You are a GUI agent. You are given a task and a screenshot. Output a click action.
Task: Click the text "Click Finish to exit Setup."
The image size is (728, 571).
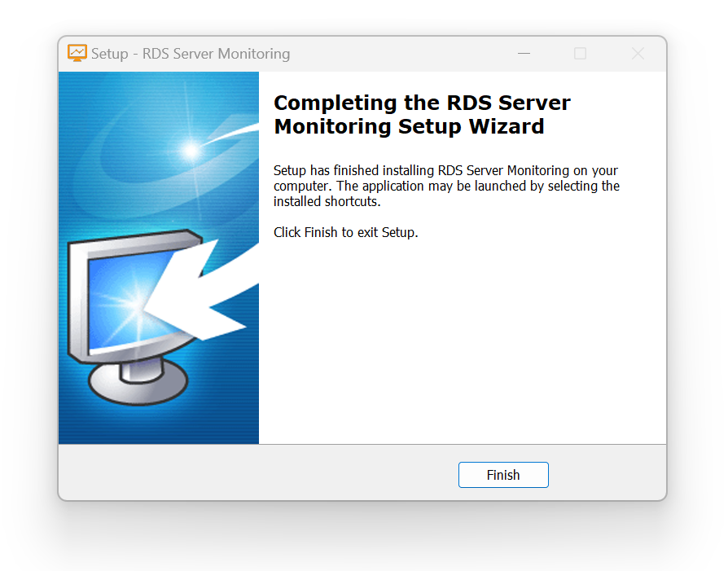(346, 232)
